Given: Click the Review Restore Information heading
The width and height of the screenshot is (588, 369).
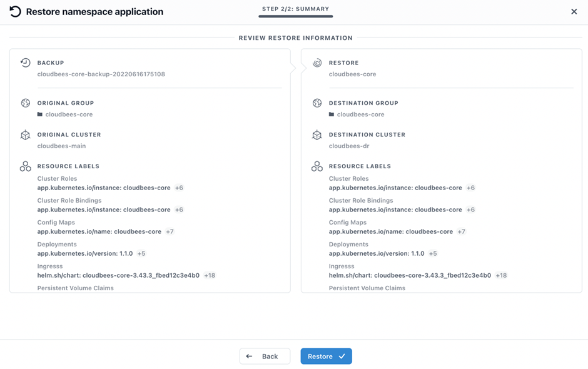Looking at the screenshot, I should [x=295, y=38].
